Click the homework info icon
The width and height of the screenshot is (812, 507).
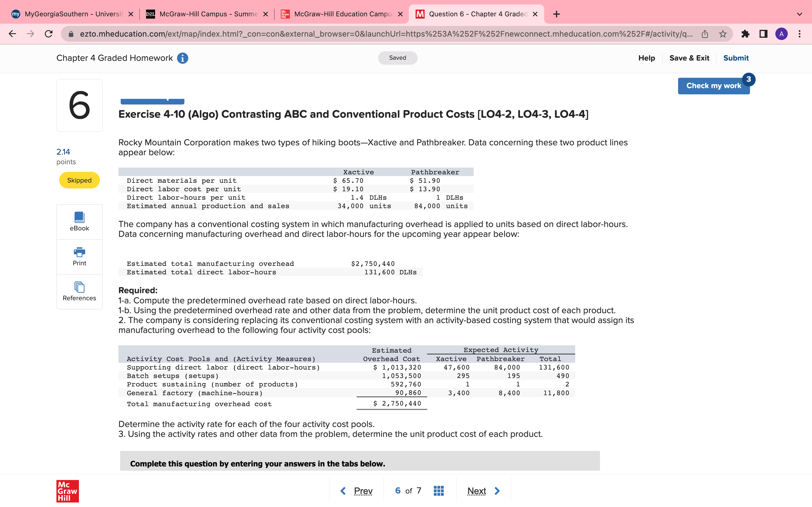point(182,58)
